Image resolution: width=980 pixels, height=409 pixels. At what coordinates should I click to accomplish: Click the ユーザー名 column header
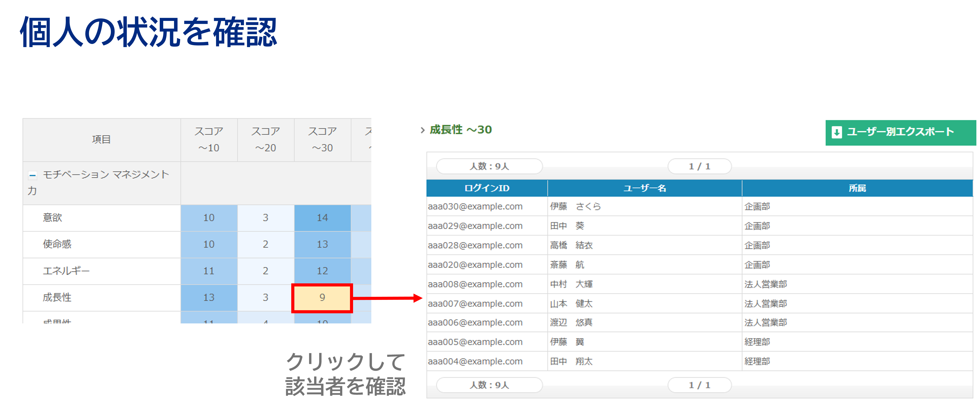(645, 188)
